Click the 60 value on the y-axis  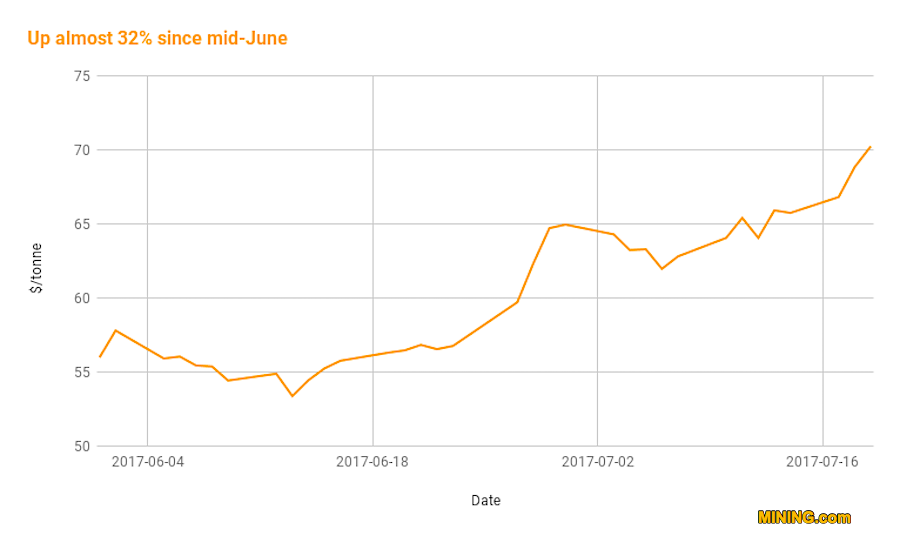(x=82, y=298)
